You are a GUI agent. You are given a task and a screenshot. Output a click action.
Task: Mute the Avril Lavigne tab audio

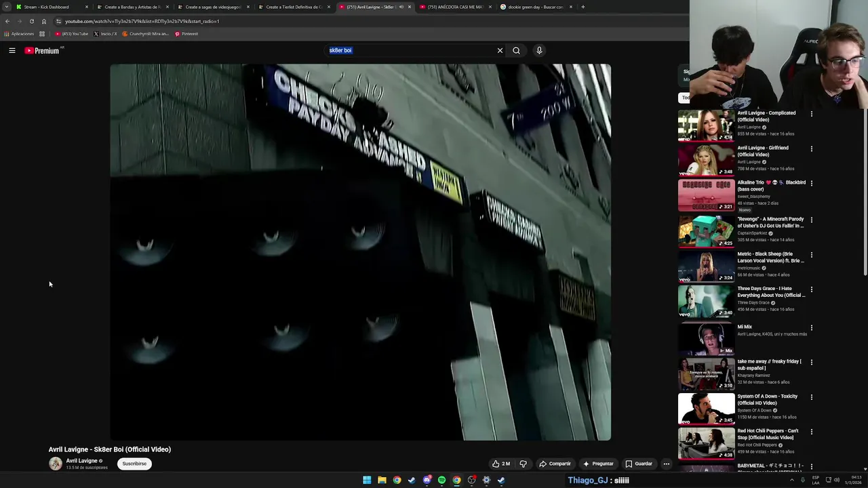coord(401,7)
